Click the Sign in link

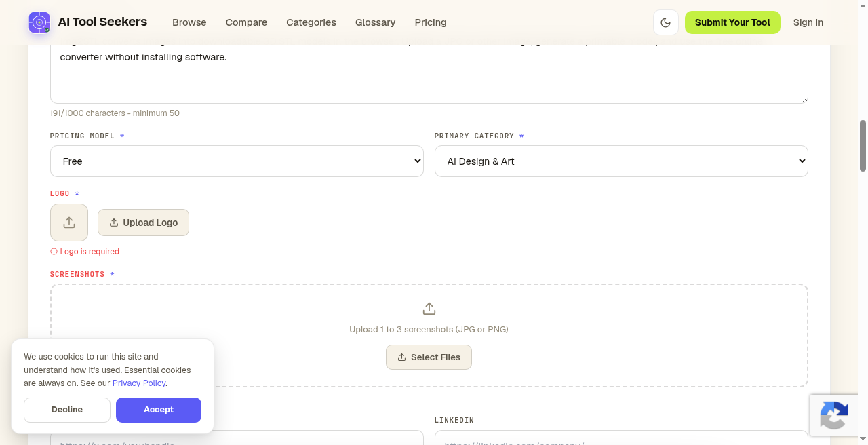click(808, 22)
